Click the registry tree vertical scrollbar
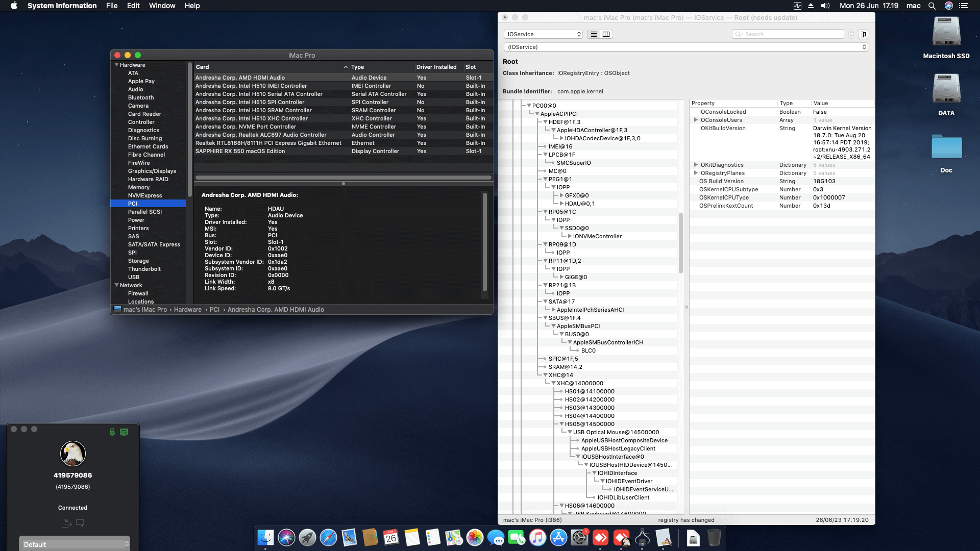This screenshot has height=551, width=980. (681, 243)
